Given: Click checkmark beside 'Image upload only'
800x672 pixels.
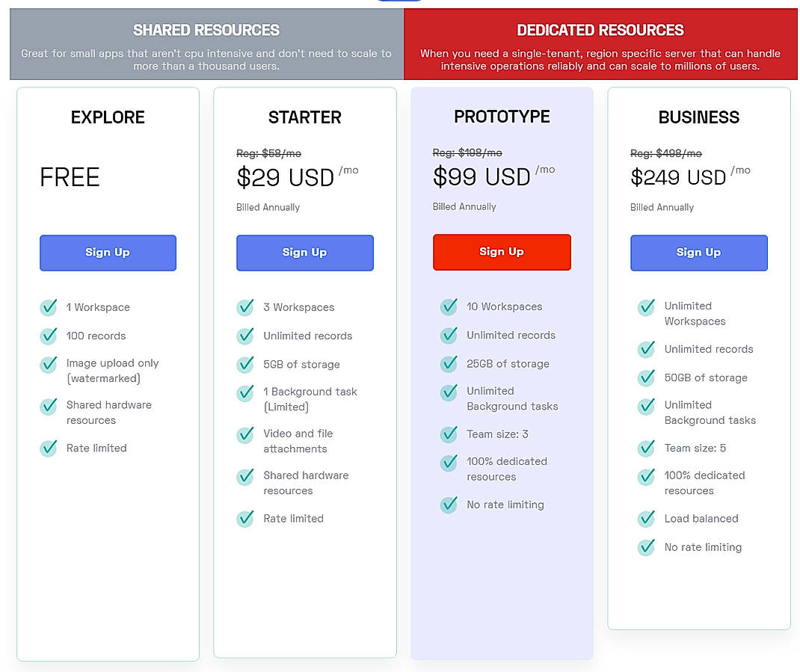Looking at the screenshot, I should (49, 364).
